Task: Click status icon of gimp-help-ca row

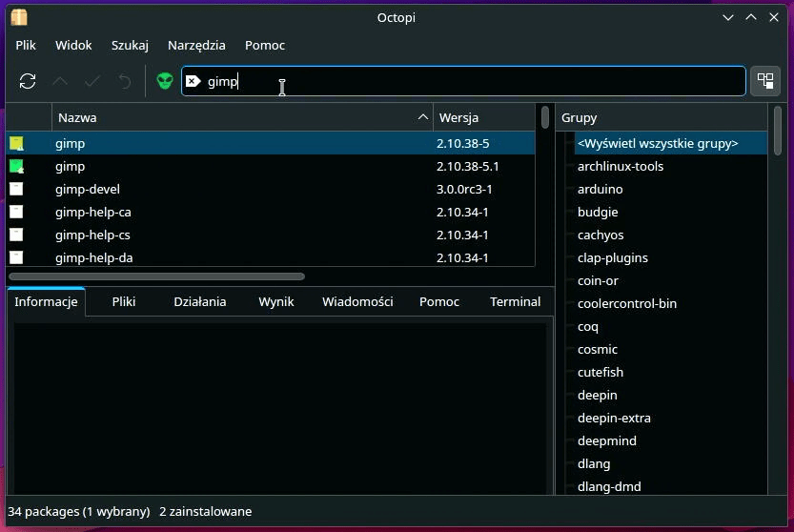Action: (x=16, y=212)
